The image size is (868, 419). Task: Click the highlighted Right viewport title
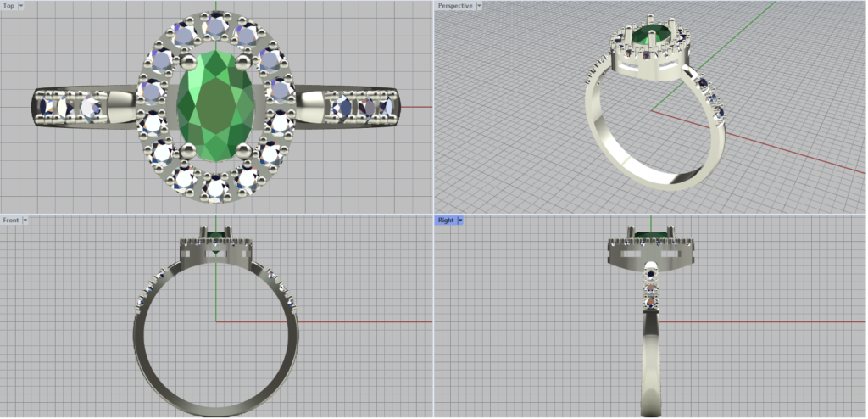(446, 221)
